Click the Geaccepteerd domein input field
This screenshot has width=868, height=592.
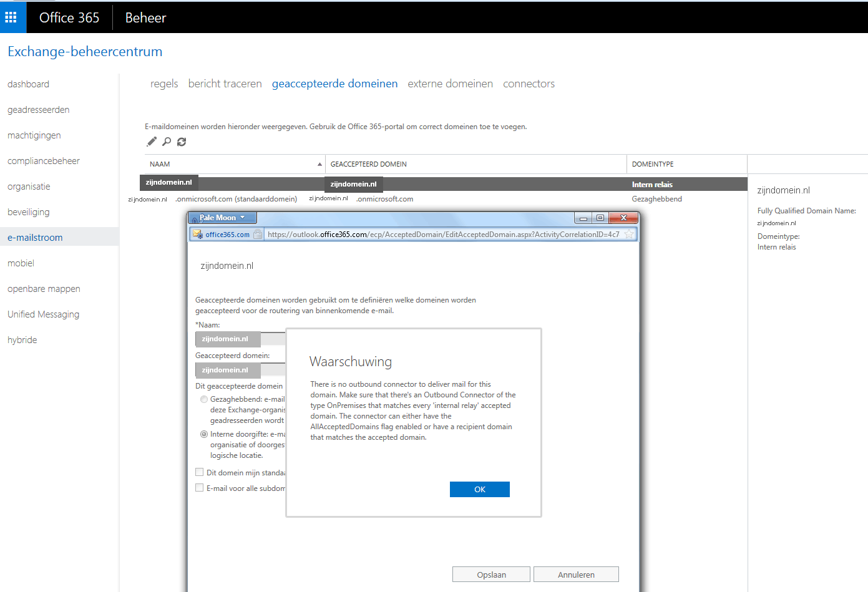click(x=240, y=370)
